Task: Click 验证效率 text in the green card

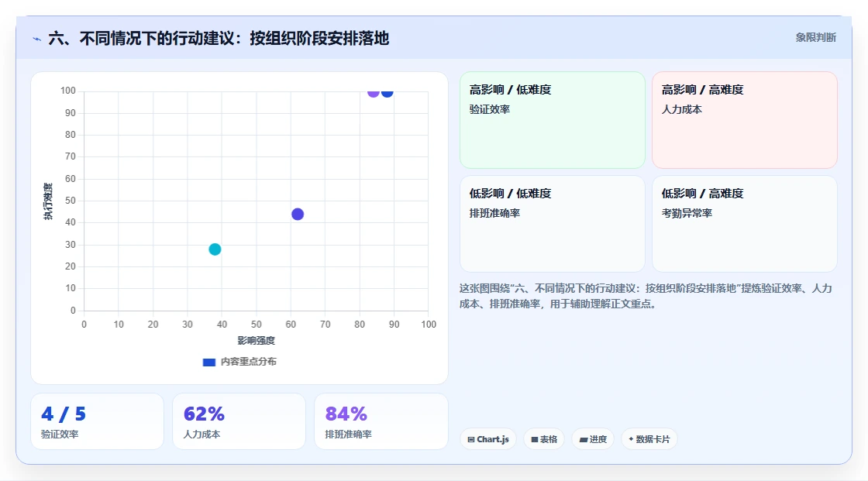Action: 490,109
